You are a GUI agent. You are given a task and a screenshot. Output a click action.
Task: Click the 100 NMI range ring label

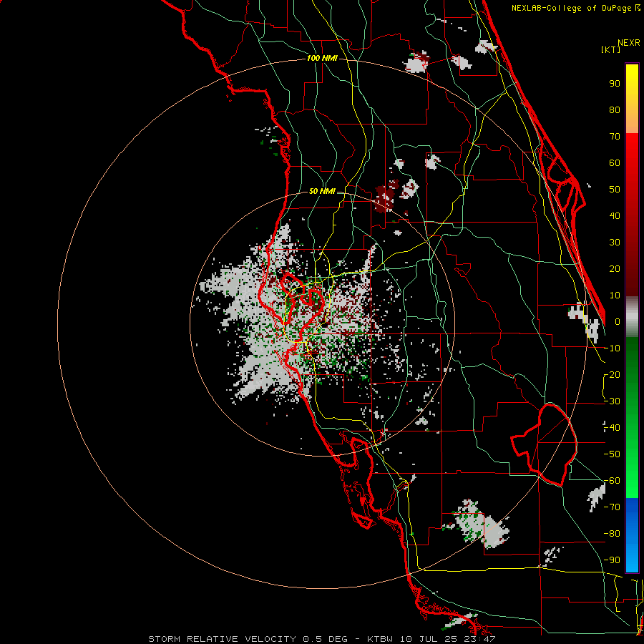(322, 59)
